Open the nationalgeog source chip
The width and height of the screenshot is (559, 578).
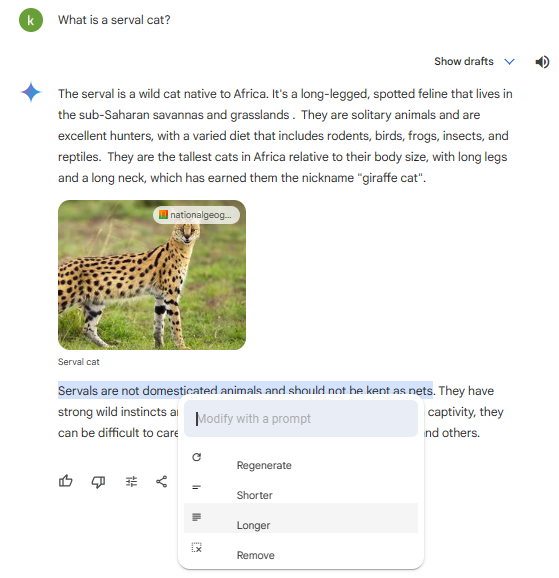[196, 215]
